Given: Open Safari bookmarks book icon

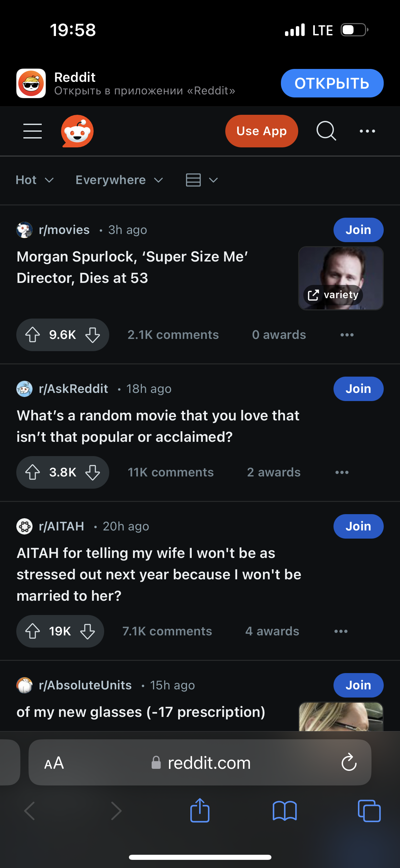Looking at the screenshot, I should coord(285,811).
